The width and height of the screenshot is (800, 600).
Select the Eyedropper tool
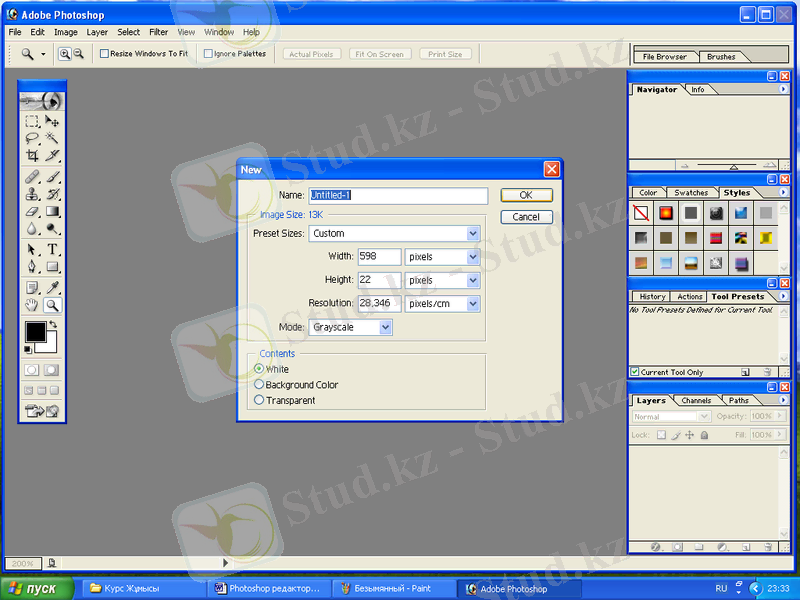point(52,288)
